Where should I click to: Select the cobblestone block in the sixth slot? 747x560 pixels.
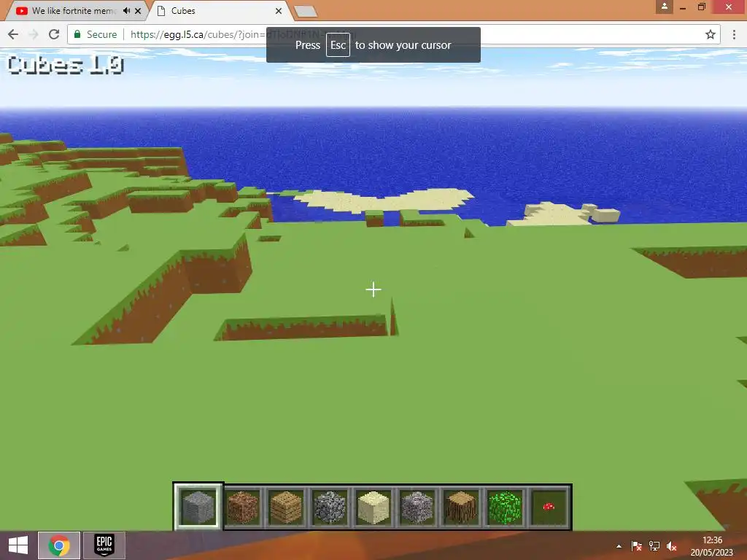pyautogui.click(x=417, y=507)
